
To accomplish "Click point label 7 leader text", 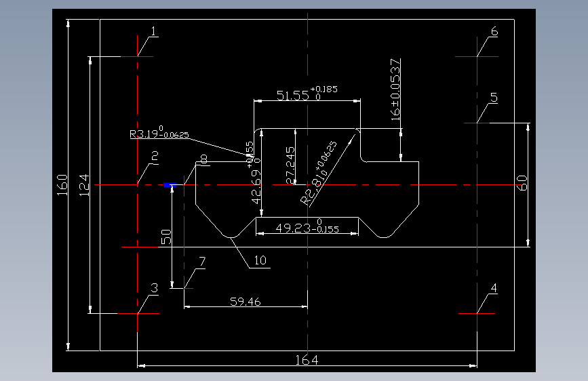I will click(202, 262).
